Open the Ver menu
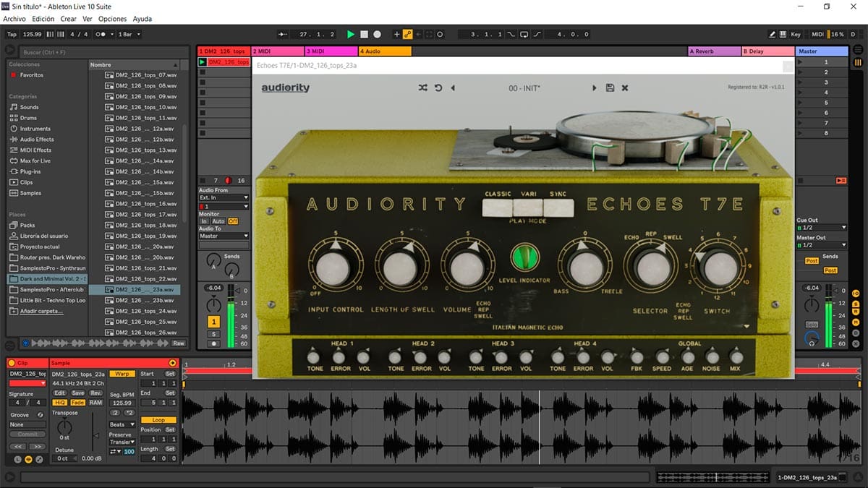Viewport: 868px width, 488px height. click(x=88, y=19)
